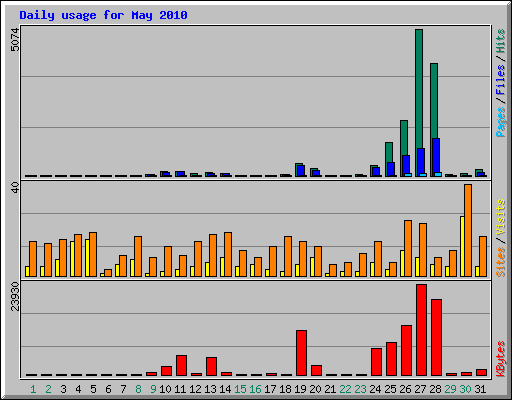Click day 15 on the x-axis
This screenshot has width=512, height=400.
pyautogui.click(x=240, y=389)
